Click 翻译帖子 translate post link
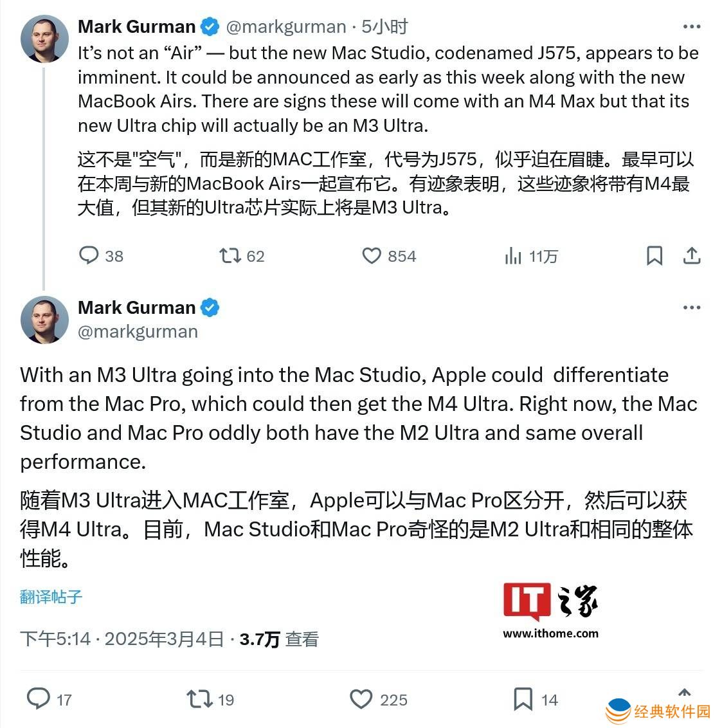 click(51, 597)
